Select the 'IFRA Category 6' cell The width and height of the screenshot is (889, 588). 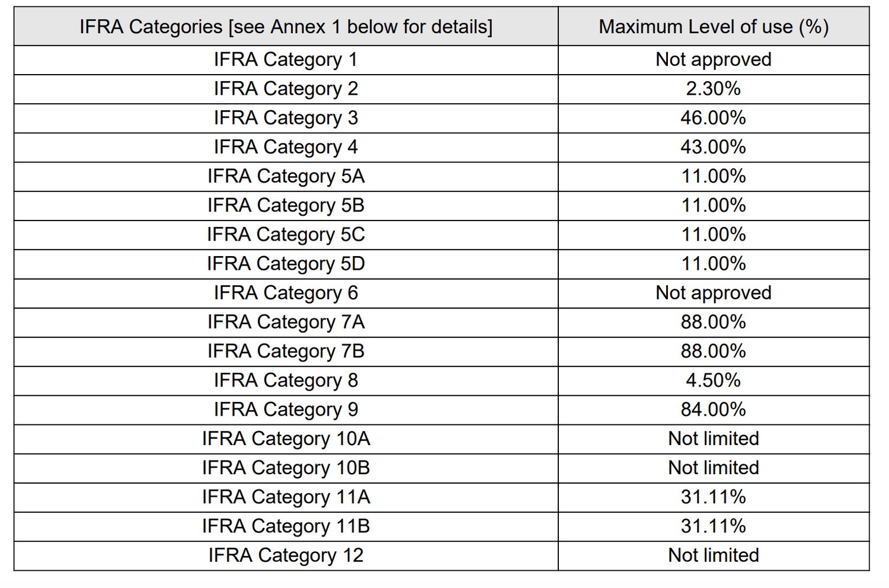286,293
